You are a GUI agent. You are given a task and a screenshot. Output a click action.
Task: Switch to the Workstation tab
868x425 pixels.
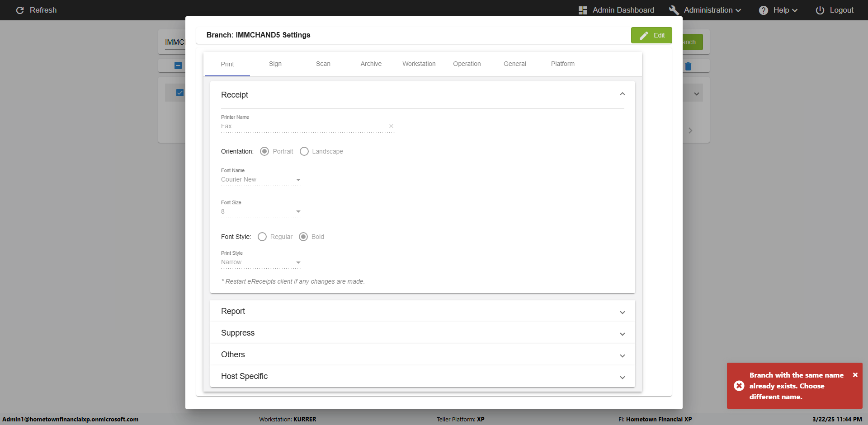coord(419,64)
